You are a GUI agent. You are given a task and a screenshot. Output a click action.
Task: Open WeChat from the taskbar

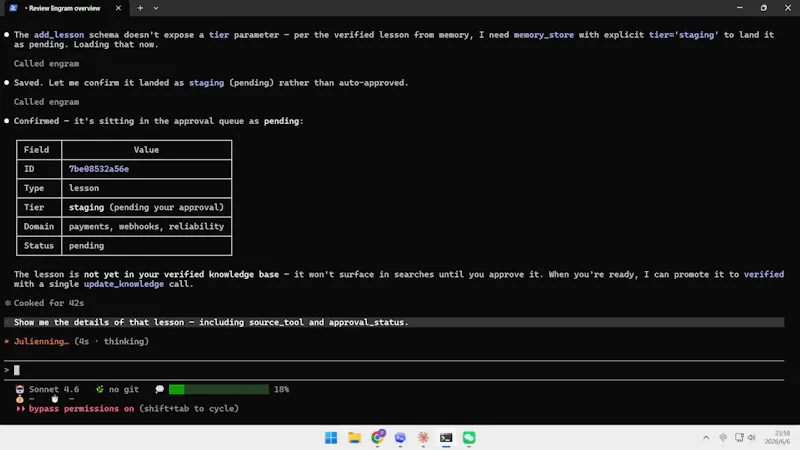[x=469, y=438]
